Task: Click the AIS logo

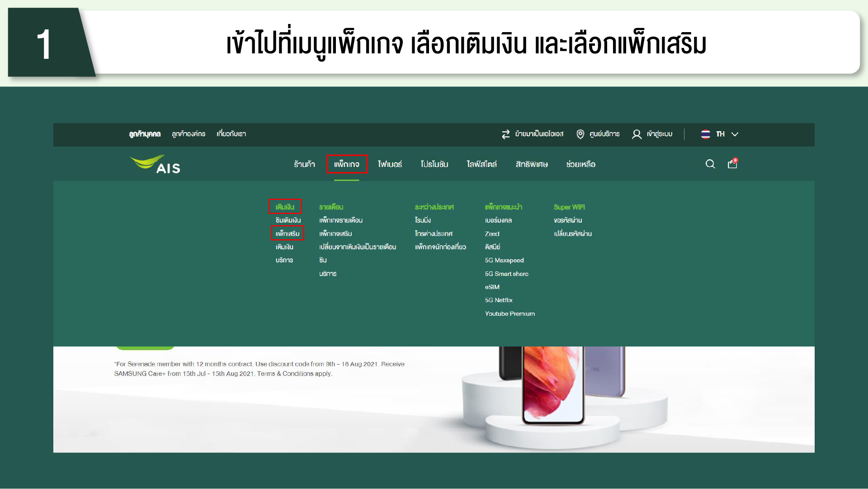Action: click(x=155, y=165)
